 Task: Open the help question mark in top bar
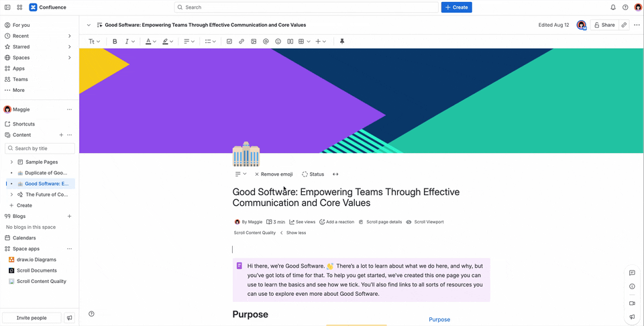click(x=625, y=7)
